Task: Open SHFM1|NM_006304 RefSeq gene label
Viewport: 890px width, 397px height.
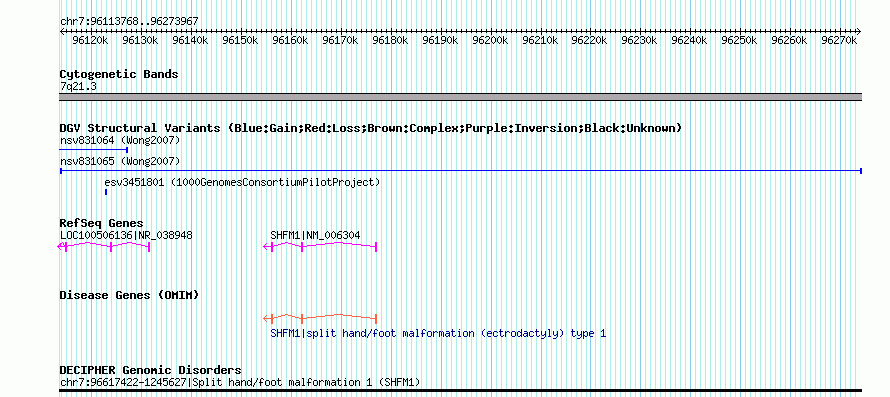Action: click(315, 235)
